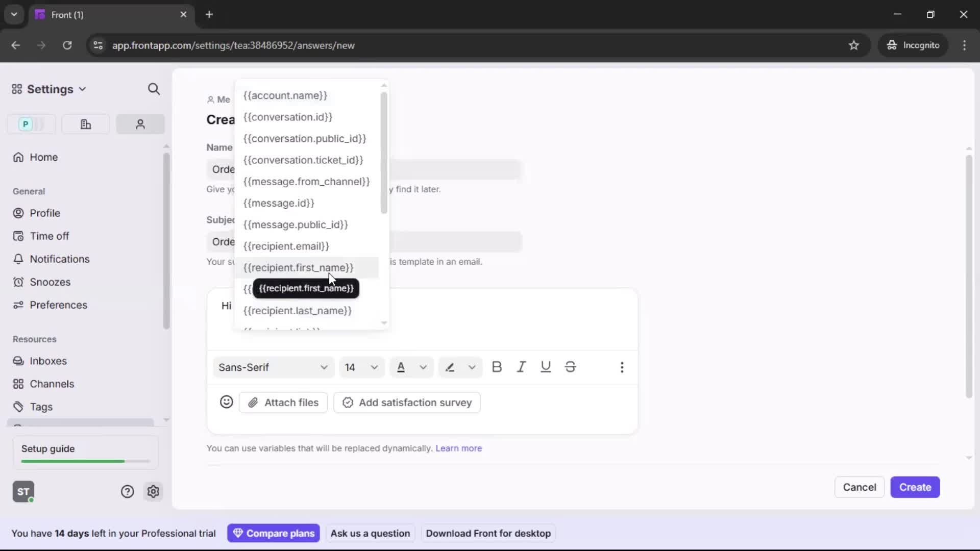This screenshot has width=980, height=551.
Task: Click the Create button
Action: (x=915, y=487)
